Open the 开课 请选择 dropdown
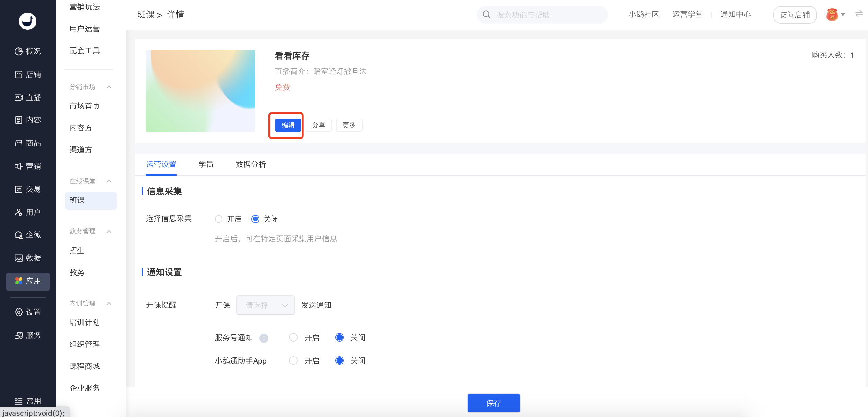This screenshot has height=417, width=868. 265,305
